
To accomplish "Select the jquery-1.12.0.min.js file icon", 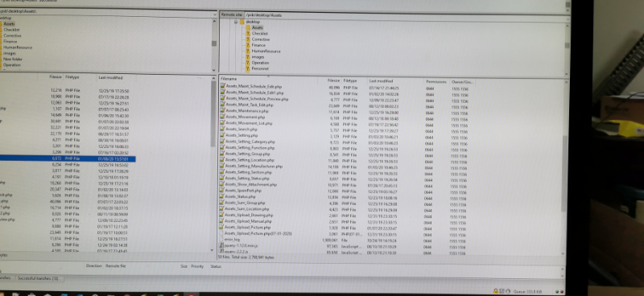I will (222, 245).
